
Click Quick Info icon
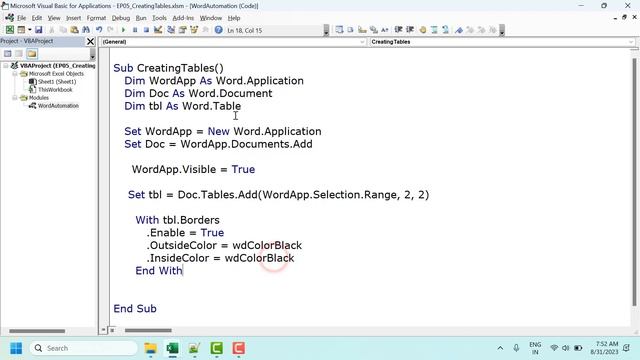click(x=362, y=30)
